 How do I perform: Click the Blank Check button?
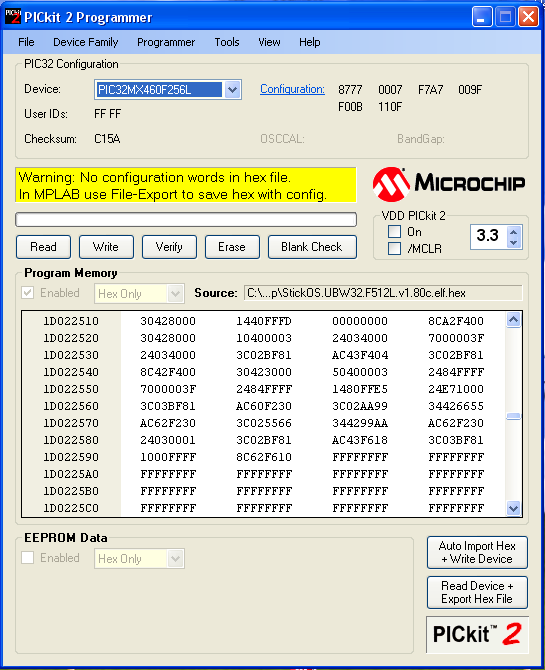(312, 247)
